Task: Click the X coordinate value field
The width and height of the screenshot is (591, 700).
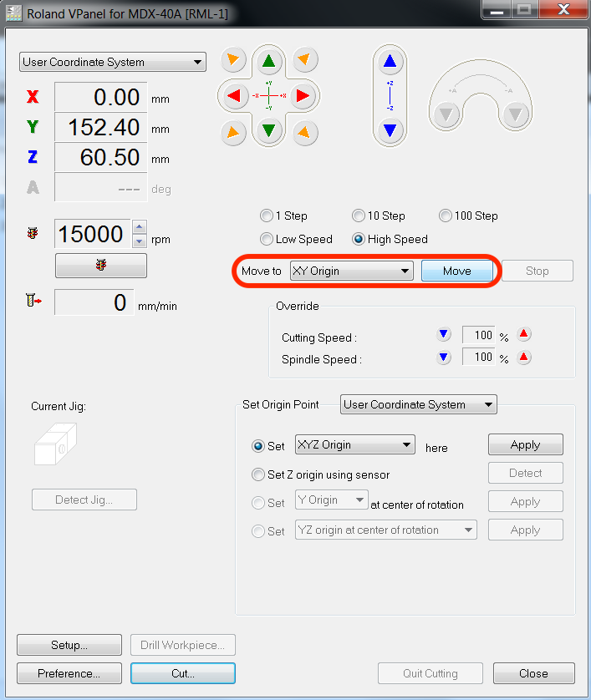Action: 101,97
